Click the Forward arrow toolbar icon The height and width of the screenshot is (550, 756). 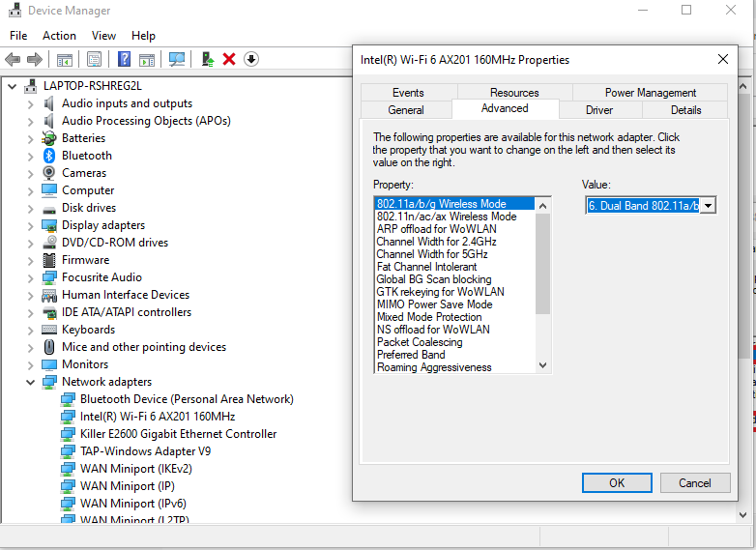point(35,59)
